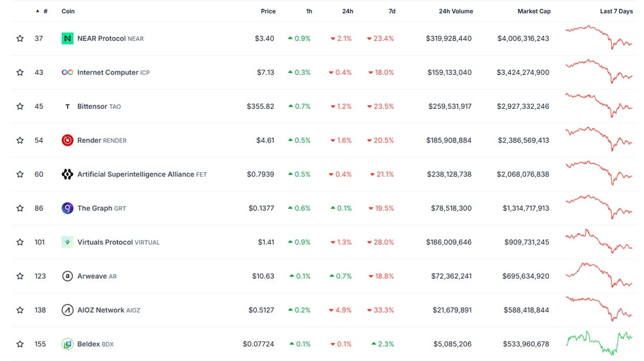This screenshot has width=644, height=361.
Task: Click the Artificial Superintelligence Alliance logo
Action: pyautogui.click(x=67, y=174)
